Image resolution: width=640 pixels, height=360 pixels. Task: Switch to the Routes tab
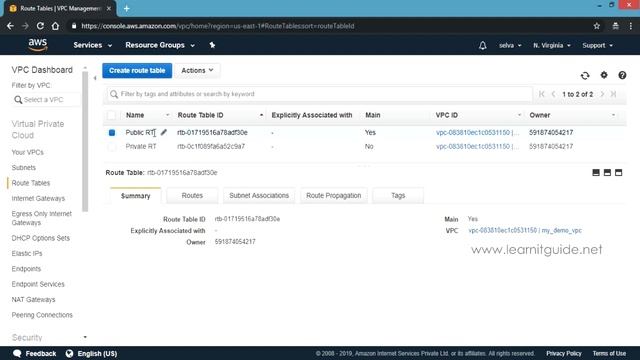click(192, 196)
